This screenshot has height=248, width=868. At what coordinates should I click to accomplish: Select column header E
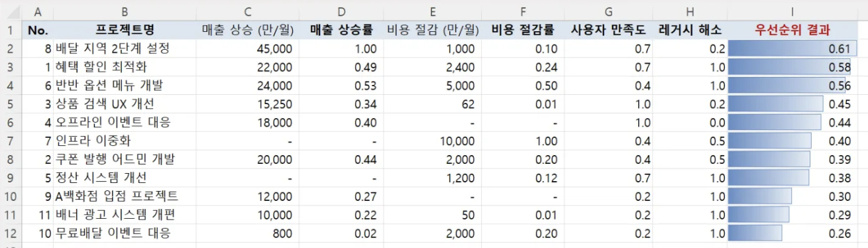coord(432,13)
